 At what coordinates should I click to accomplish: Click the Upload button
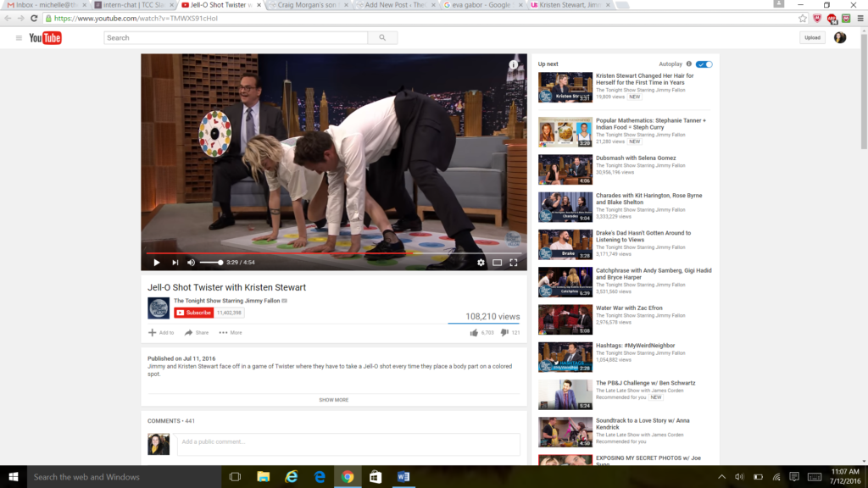(812, 37)
